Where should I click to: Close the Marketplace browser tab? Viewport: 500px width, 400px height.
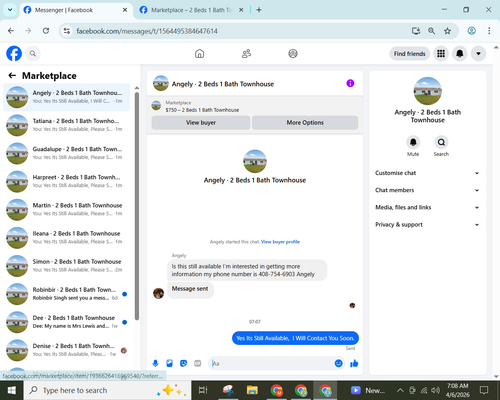(241, 10)
